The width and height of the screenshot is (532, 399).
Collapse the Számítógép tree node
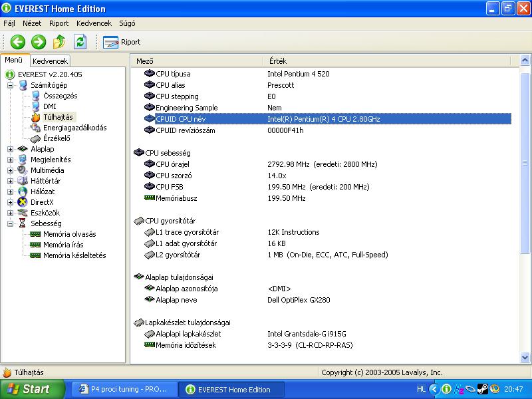click(11, 85)
